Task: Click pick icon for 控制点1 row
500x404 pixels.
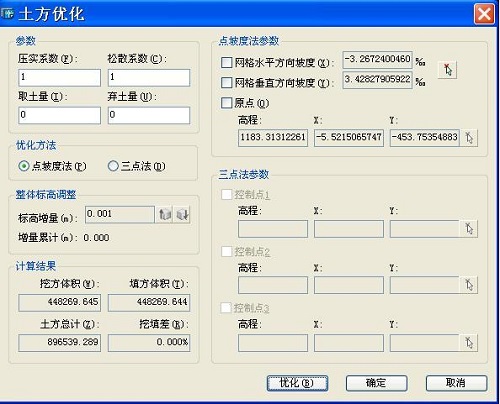Action: click(x=469, y=229)
